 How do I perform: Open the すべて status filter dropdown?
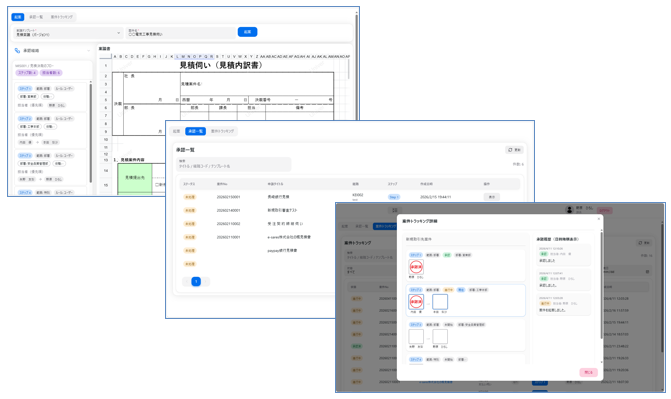(371, 270)
